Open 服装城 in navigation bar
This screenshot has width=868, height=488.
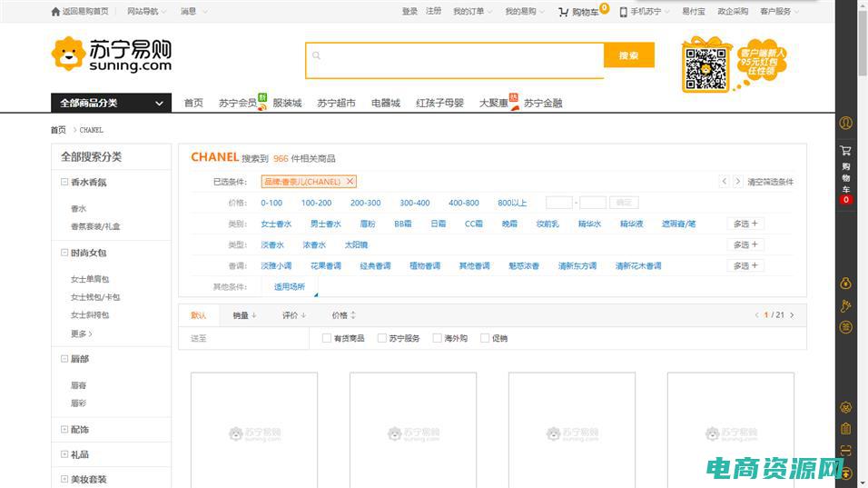(287, 103)
